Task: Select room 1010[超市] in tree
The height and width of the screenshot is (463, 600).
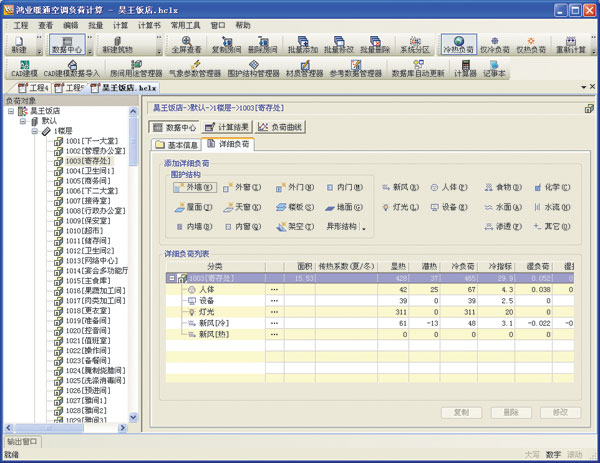Action: point(84,231)
